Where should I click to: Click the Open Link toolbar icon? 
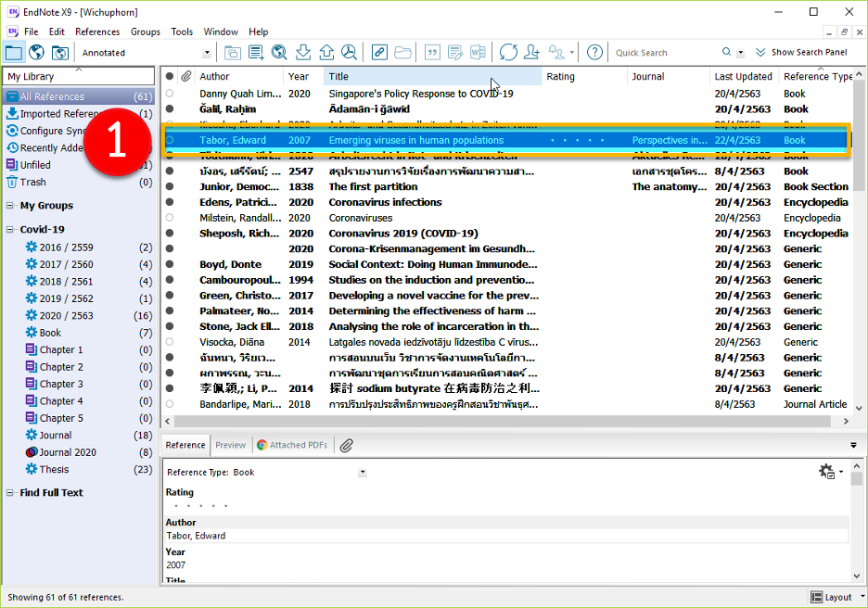pyautogui.click(x=379, y=53)
